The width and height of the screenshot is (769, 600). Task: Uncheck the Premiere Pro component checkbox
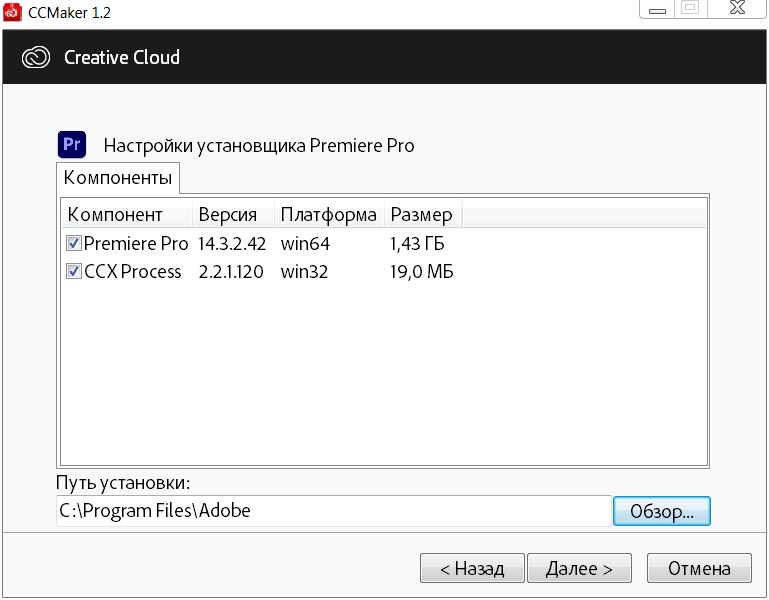[73, 243]
